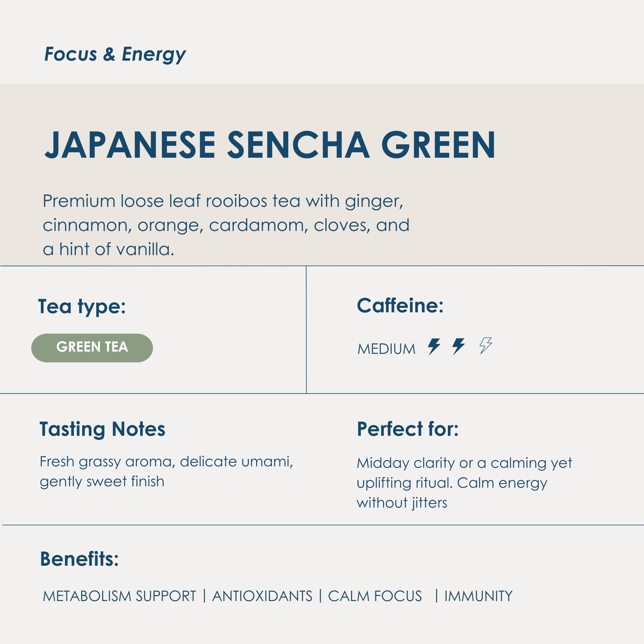Click the 'Tasting Notes' heading
Screen dimensions: 644x644
102,429
